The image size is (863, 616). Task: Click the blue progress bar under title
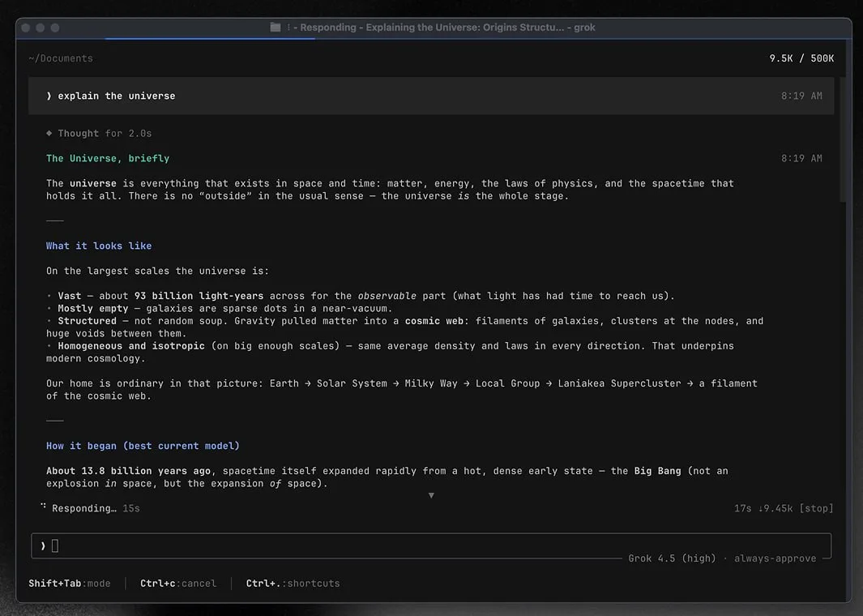(210, 39)
